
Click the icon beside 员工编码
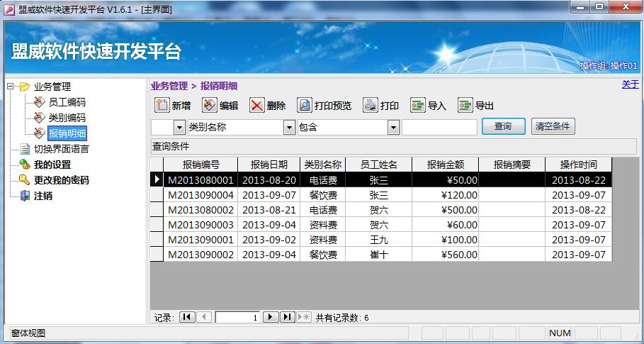40,102
